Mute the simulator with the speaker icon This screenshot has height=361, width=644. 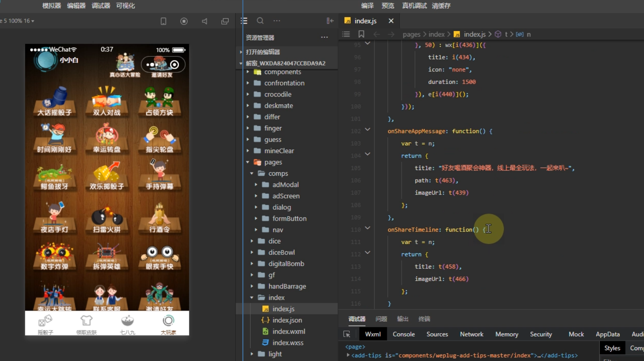coord(204,21)
